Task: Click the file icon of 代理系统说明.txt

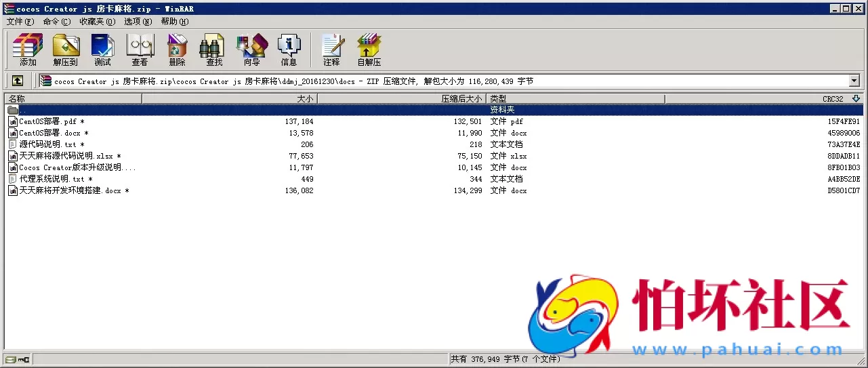Action: [13, 179]
